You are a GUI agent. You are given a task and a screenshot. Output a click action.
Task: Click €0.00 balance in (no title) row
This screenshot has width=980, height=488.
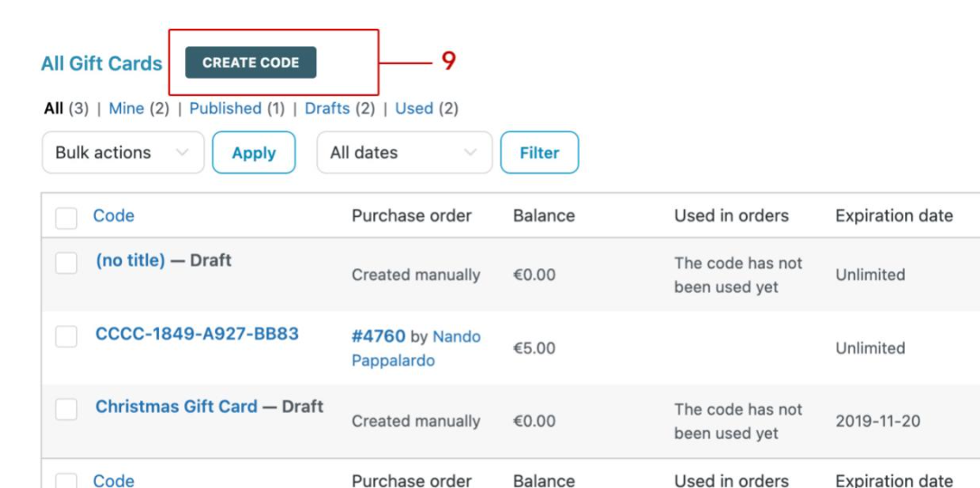pos(534,276)
